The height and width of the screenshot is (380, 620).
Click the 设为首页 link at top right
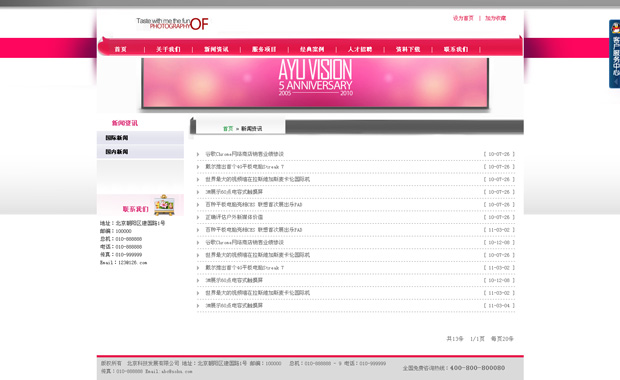(x=463, y=18)
